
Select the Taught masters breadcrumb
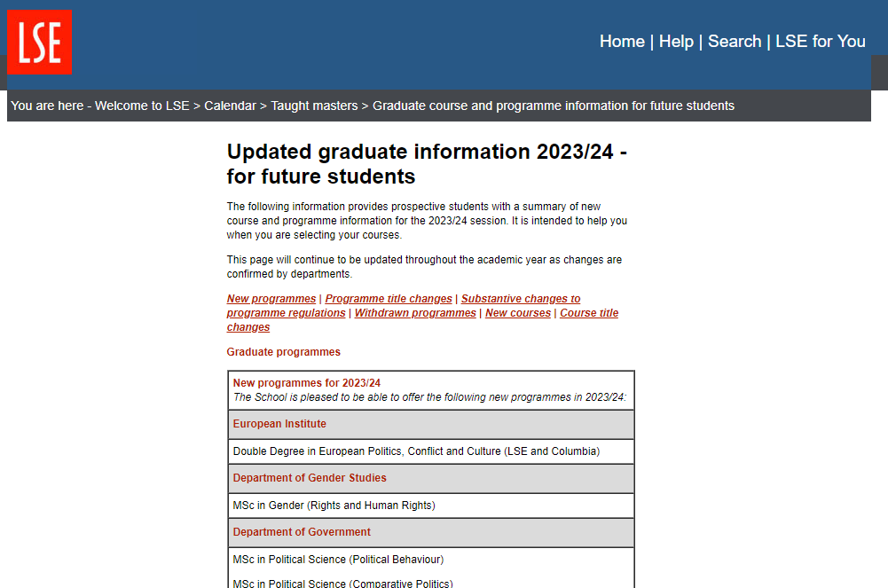coord(314,106)
